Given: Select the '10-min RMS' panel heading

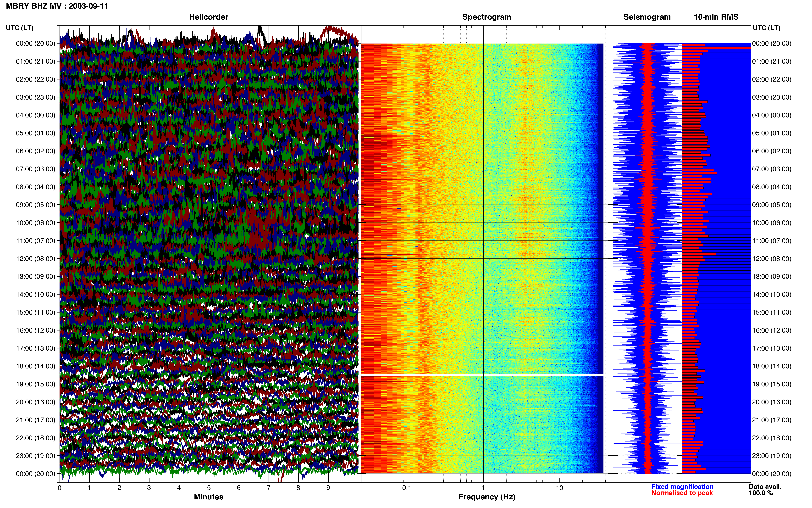Looking at the screenshot, I should [716, 17].
